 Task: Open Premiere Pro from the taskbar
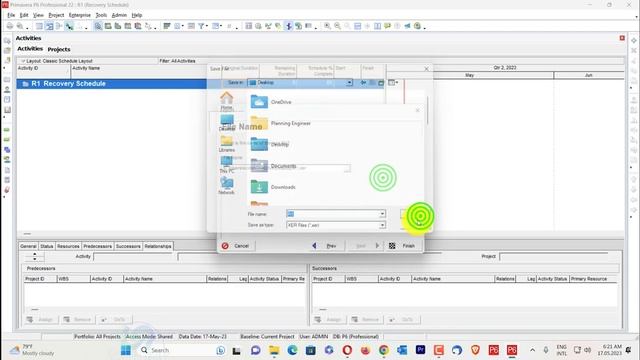coord(420,350)
